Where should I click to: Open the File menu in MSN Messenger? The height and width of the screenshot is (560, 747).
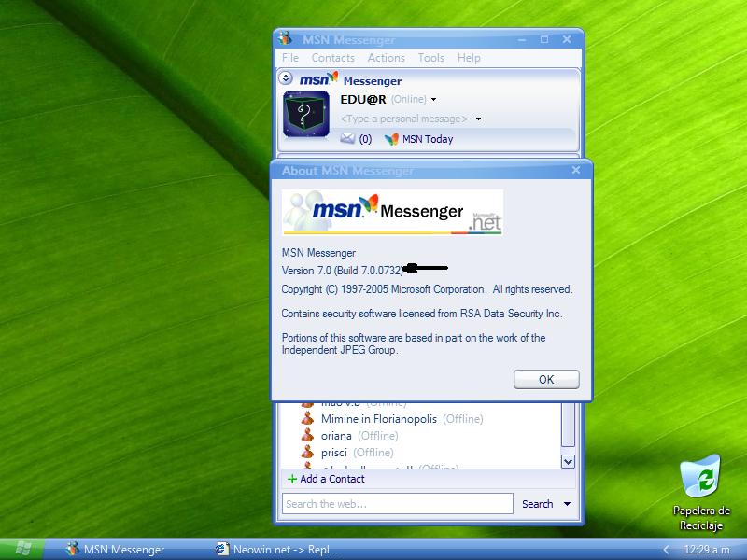coord(290,58)
